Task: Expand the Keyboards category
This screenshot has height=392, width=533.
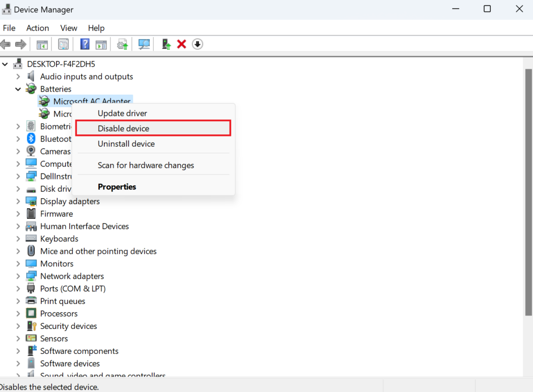Action: (x=18, y=239)
